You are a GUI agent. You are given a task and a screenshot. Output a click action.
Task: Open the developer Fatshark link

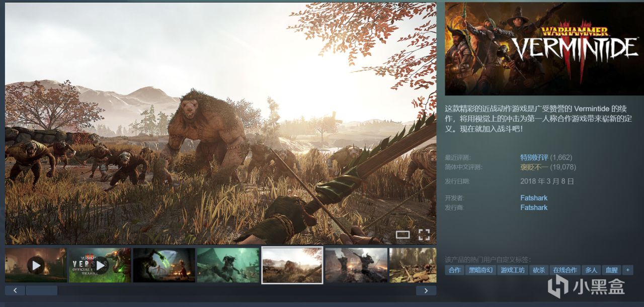tap(534, 198)
